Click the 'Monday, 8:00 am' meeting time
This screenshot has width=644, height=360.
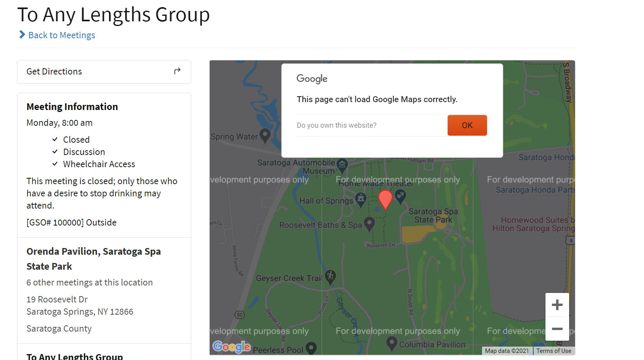pyautogui.click(x=60, y=123)
